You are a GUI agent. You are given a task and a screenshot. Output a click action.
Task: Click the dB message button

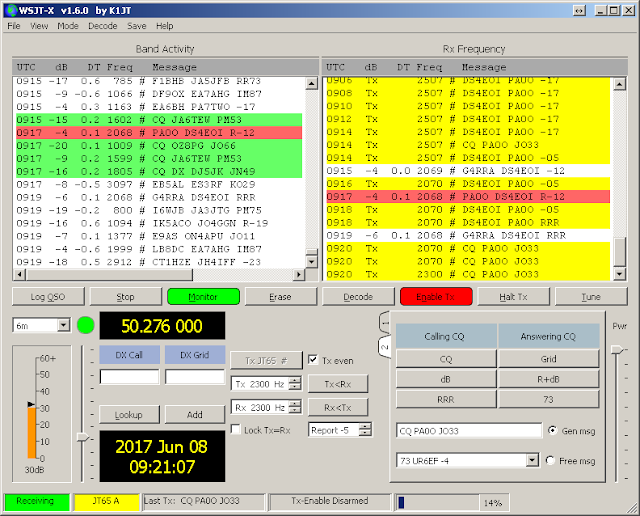tap(446, 379)
